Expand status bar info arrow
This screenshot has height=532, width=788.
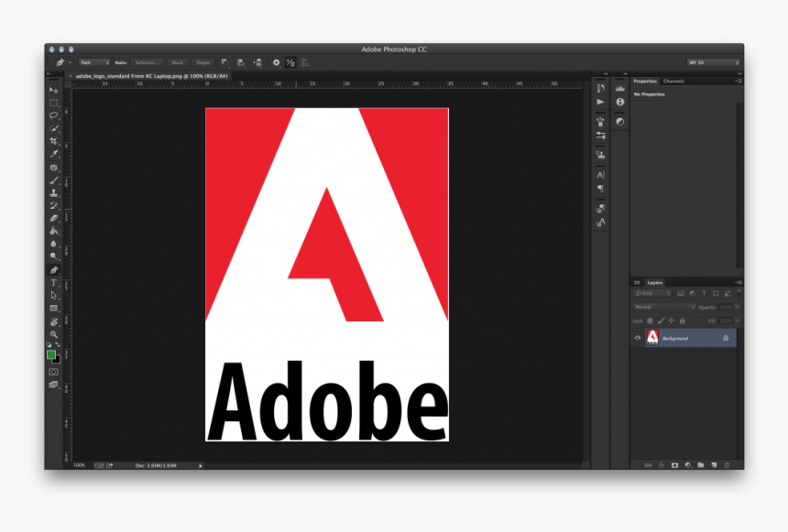click(x=201, y=466)
